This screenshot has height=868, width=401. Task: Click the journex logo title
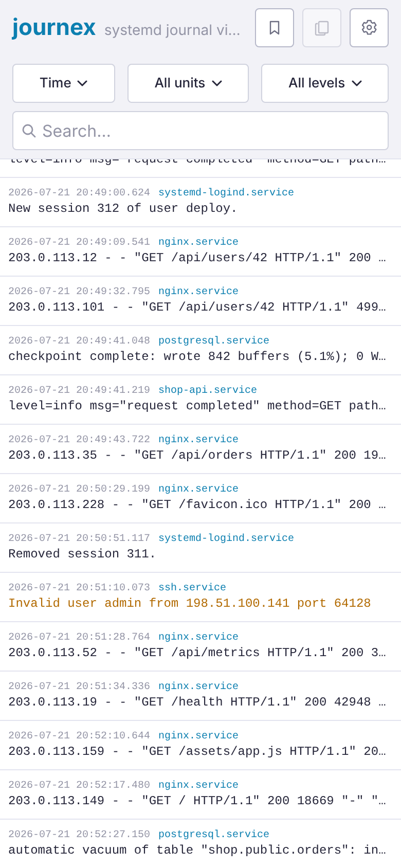tap(54, 27)
